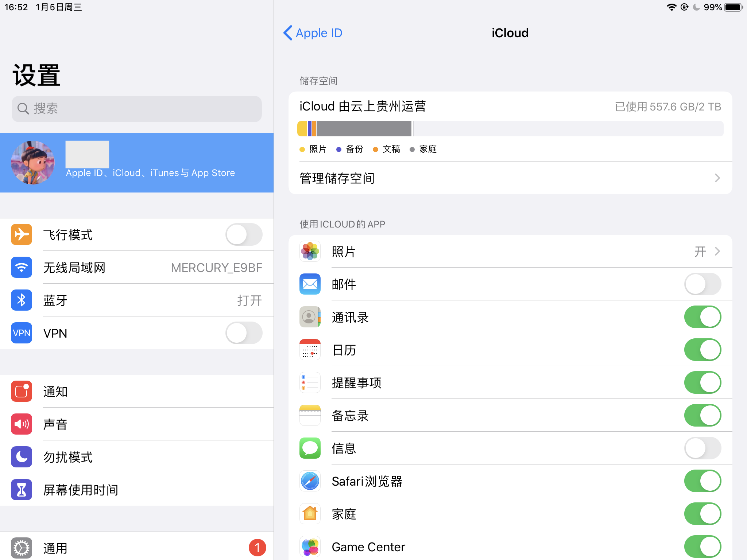Tap the Airplane Mode icon
The height and width of the screenshot is (560, 747).
point(22,234)
